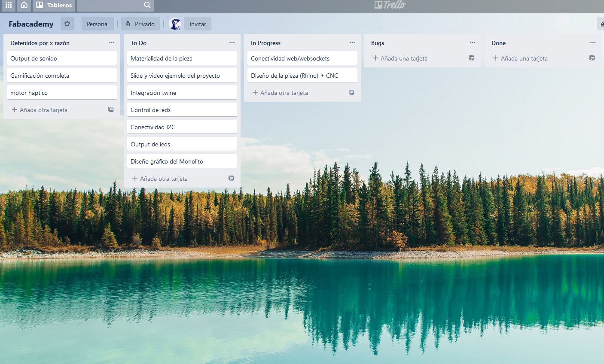Add another card to Detenidos por x razón
604x364 pixels.
pyautogui.click(x=40, y=110)
